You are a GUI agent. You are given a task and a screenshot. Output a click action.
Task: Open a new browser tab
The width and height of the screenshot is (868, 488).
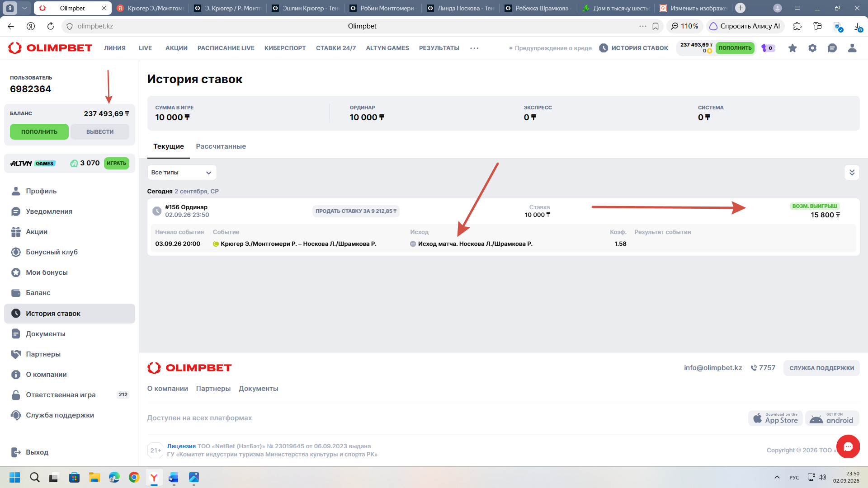(740, 8)
